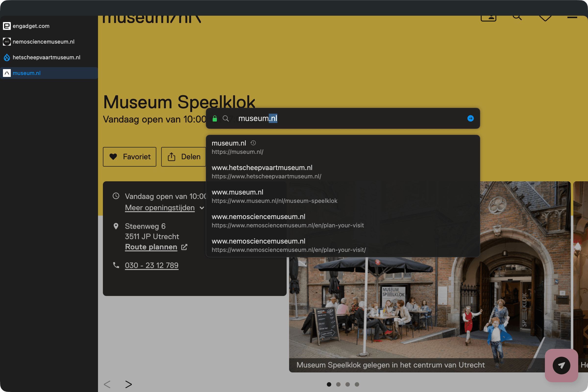The height and width of the screenshot is (392, 588).
Task: Click share icon in Delen button
Action: pyautogui.click(x=171, y=157)
